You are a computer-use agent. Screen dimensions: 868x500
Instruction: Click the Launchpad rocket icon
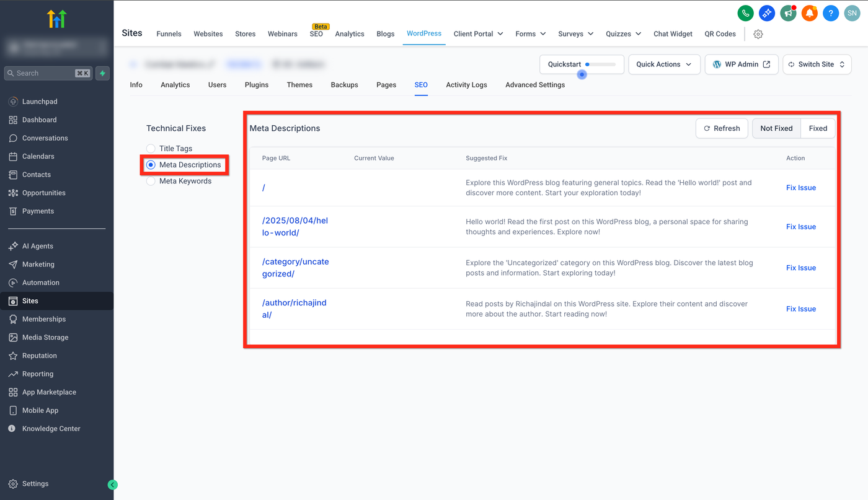13,102
